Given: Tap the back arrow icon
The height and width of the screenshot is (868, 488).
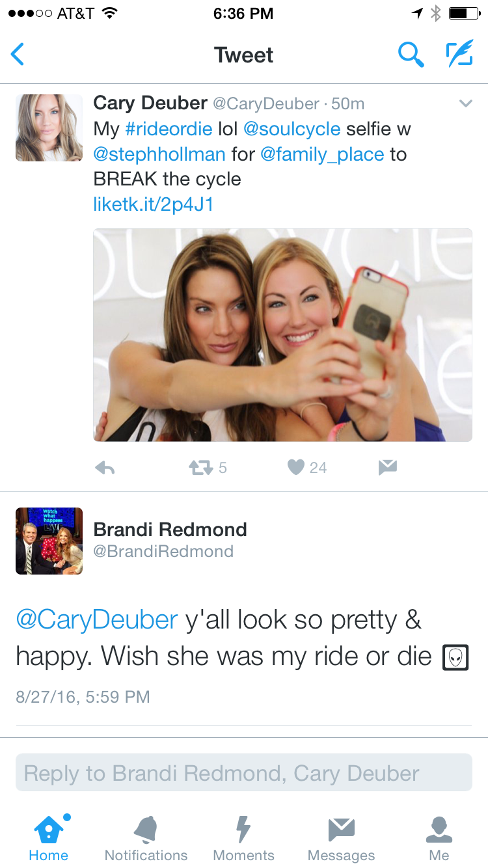Looking at the screenshot, I should pyautogui.click(x=18, y=55).
